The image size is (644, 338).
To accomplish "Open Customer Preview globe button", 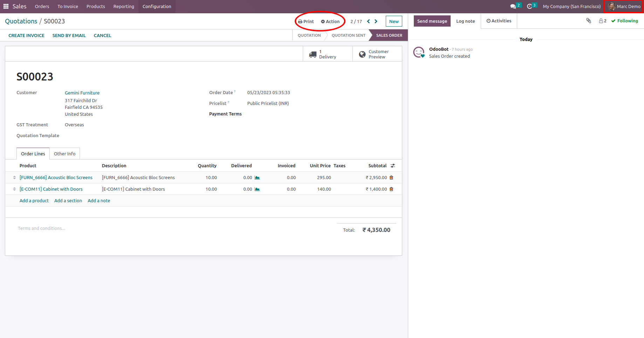I will pos(377,54).
